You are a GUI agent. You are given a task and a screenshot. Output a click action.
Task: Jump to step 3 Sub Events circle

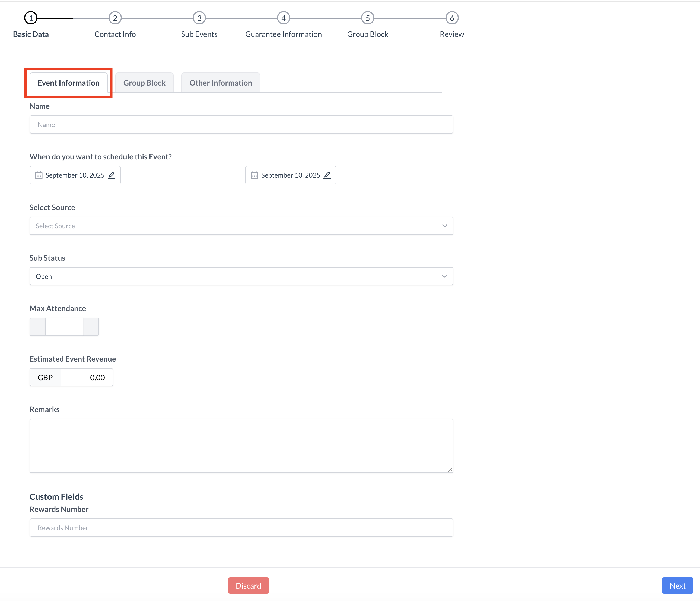click(x=199, y=18)
